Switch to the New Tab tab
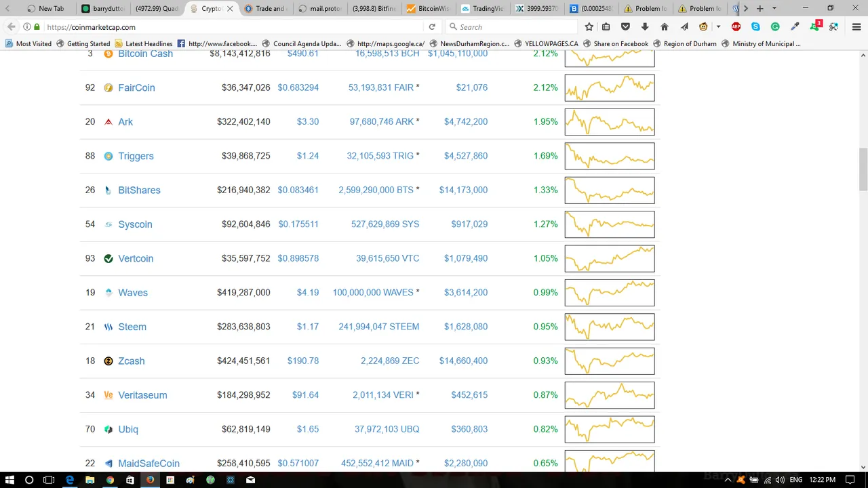The image size is (868, 488). point(46,9)
